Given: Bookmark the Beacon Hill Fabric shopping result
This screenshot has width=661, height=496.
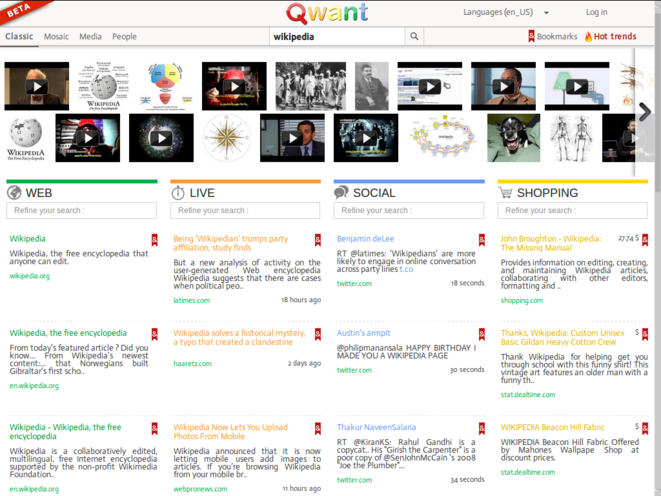Looking at the screenshot, I should [645, 429].
